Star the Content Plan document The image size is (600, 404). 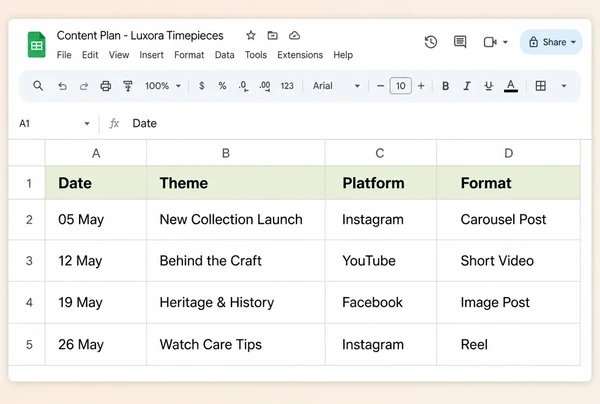251,36
